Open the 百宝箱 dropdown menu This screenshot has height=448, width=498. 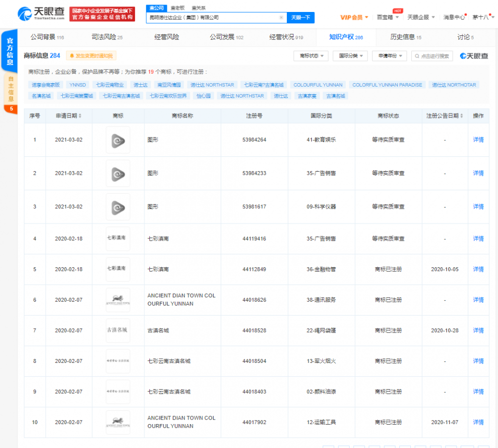[387, 17]
